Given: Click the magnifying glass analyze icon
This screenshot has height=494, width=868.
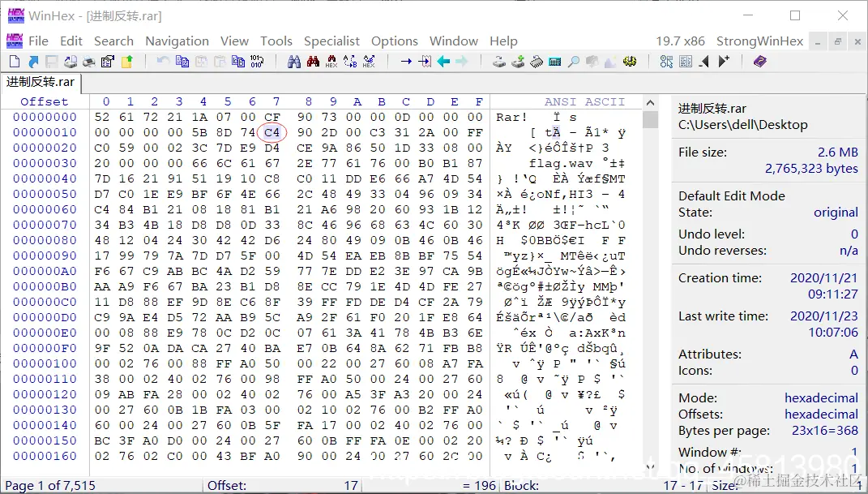Looking at the screenshot, I should [x=574, y=62].
